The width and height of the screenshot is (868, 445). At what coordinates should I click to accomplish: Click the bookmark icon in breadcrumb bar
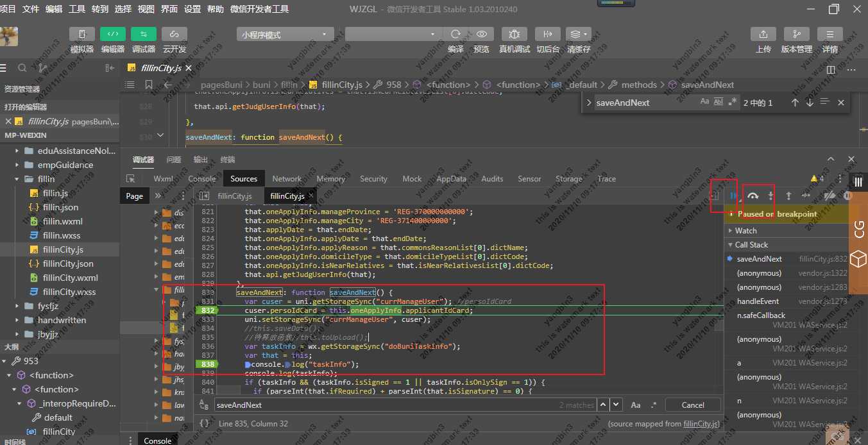(149, 85)
